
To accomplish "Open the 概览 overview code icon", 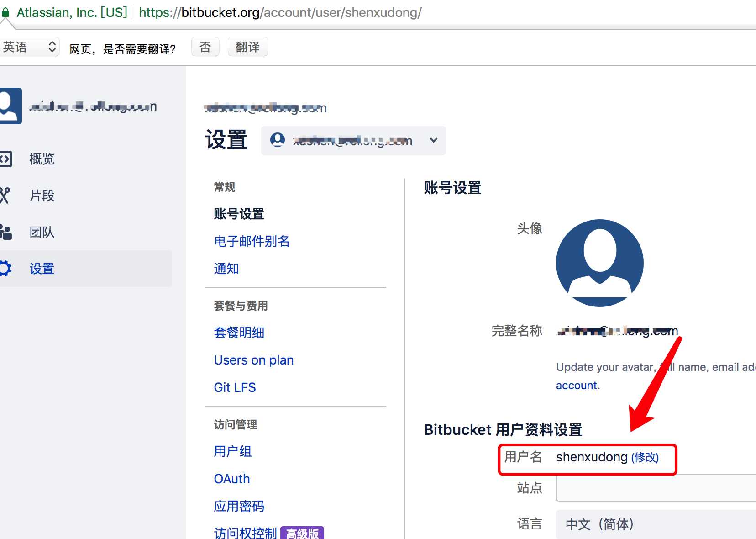I will pos(5,159).
